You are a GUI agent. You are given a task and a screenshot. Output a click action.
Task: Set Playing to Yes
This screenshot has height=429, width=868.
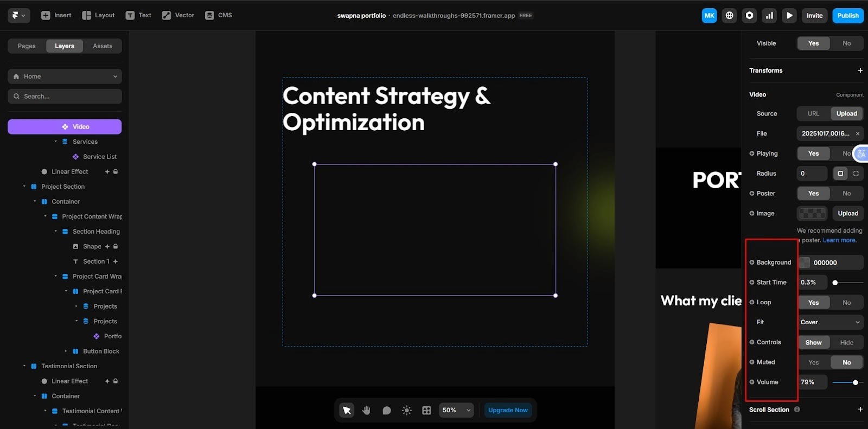coord(814,153)
